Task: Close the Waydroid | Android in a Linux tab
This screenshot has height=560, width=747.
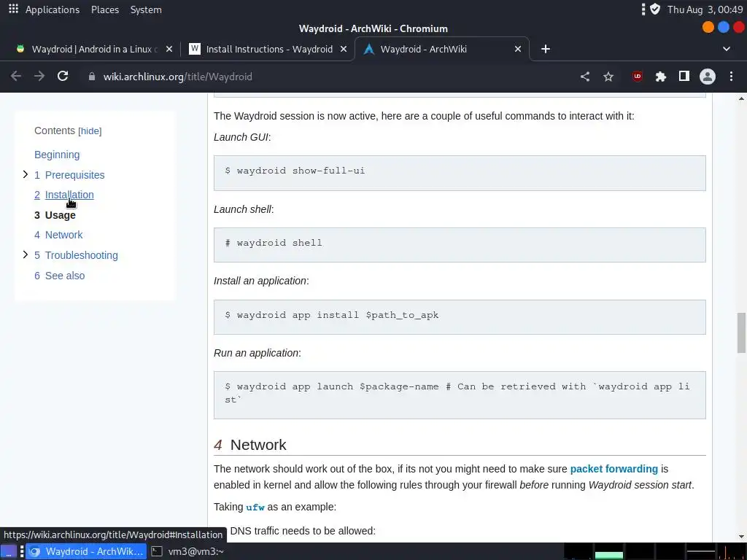Action: click(x=169, y=49)
